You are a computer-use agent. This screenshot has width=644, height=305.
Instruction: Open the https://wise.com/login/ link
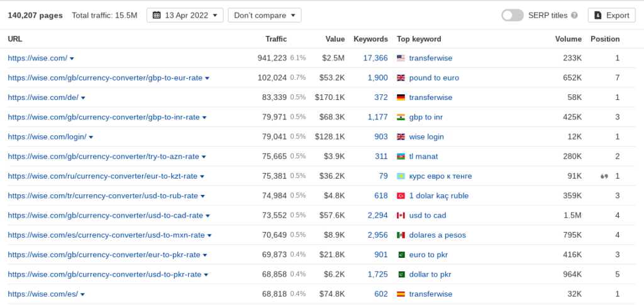click(47, 137)
